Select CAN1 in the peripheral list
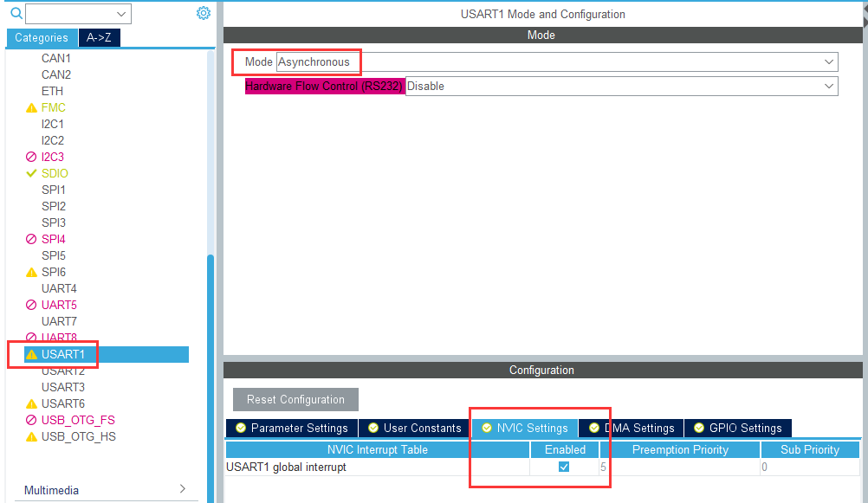The height and width of the screenshot is (503, 868). 56,58
